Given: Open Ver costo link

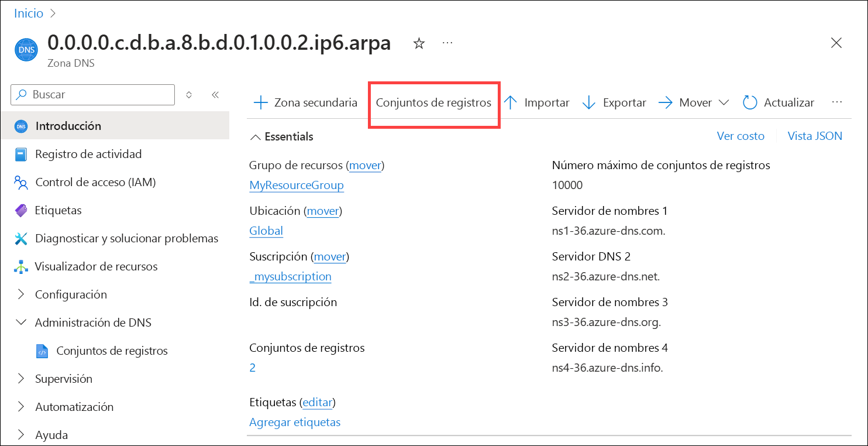Looking at the screenshot, I should (x=740, y=136).
